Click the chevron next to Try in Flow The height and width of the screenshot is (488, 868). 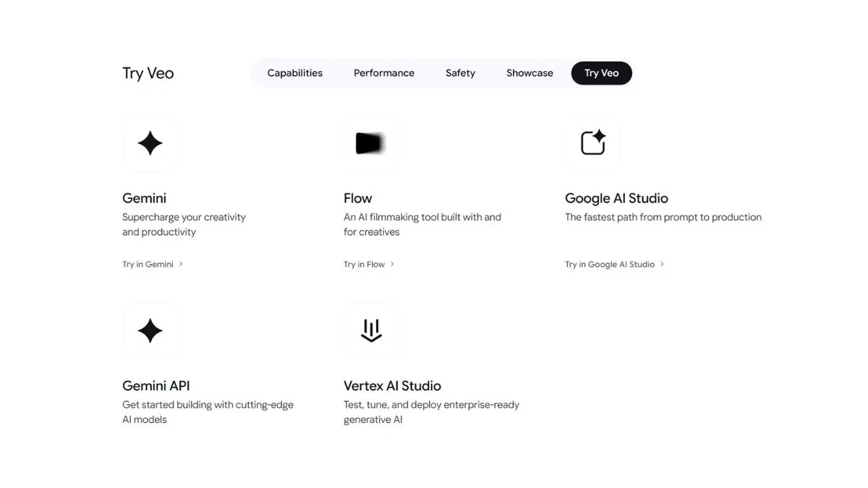[392, 265]
